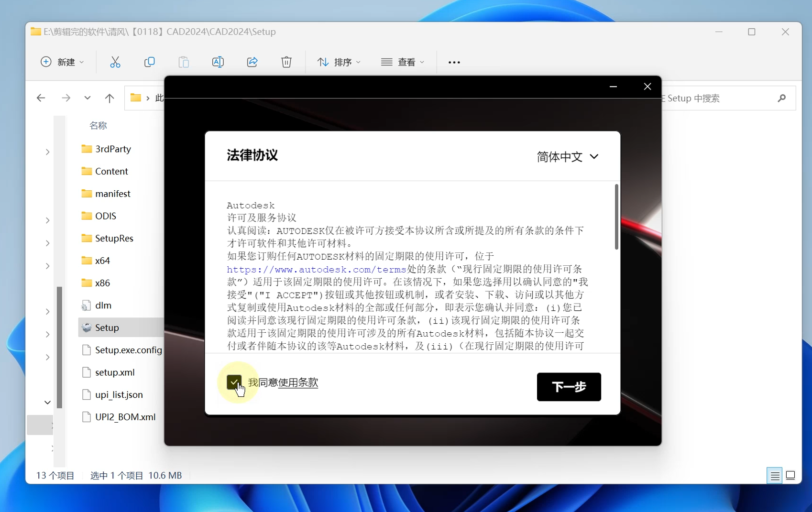The height and width of the screenshot is (512, 812).
Task: Select the setup.xml file
Action: pos(115,372)
